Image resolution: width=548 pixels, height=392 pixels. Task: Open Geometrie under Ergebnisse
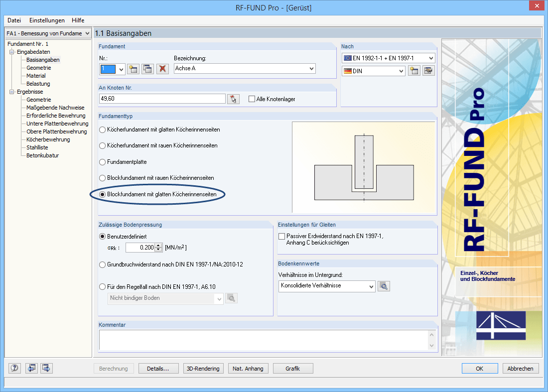39,100
